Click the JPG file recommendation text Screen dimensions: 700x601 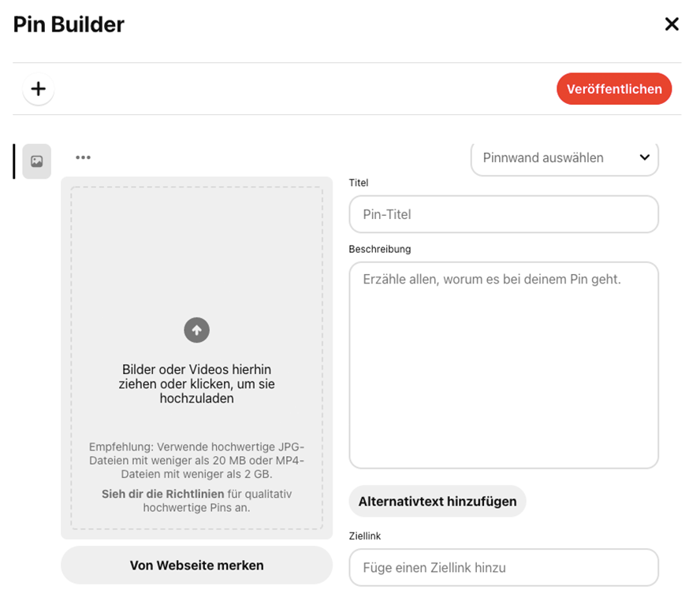coord(197,461)
